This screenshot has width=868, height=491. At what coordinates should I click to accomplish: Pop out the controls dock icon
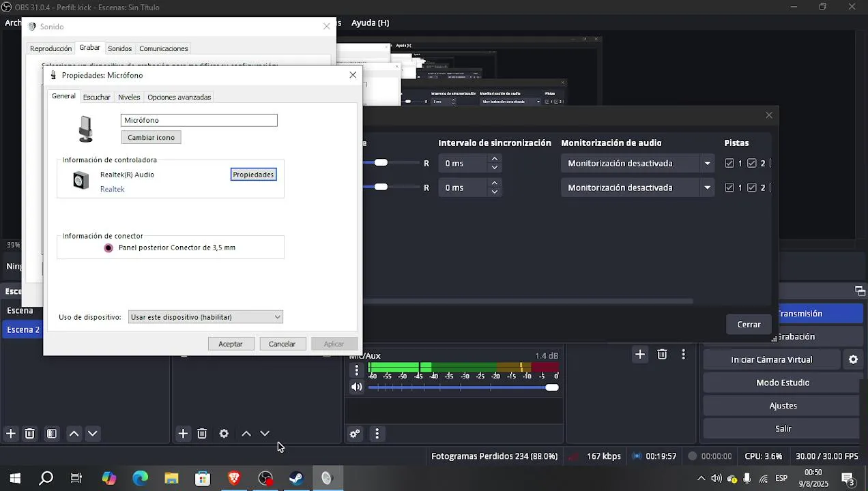click(x=860, y=291)
